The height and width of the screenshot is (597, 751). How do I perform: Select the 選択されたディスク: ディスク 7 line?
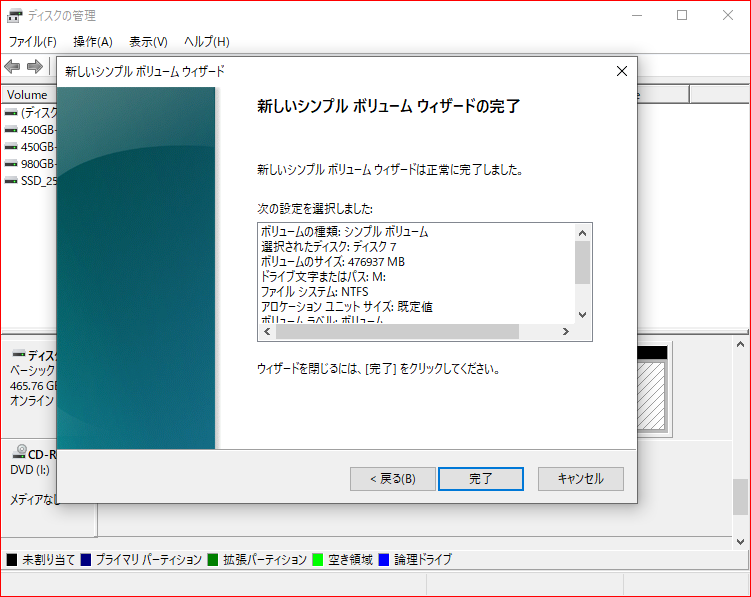(x=329, y=247)
